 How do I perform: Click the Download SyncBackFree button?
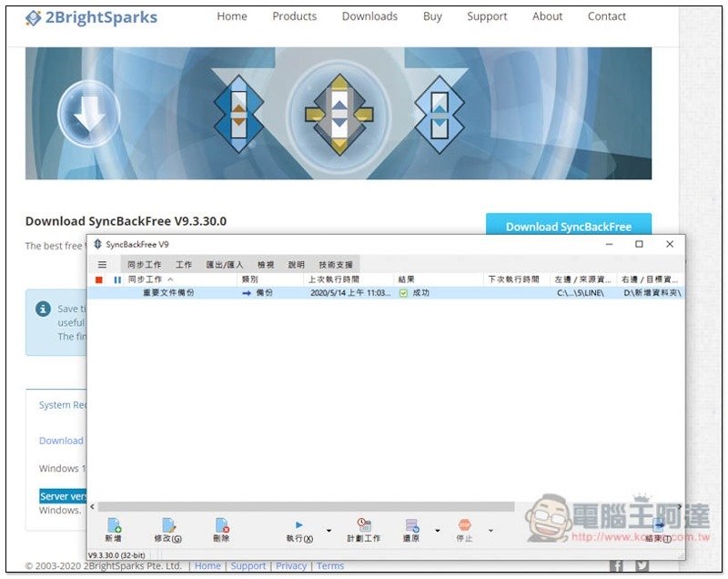pyautogui.click(x=569, y=227)
